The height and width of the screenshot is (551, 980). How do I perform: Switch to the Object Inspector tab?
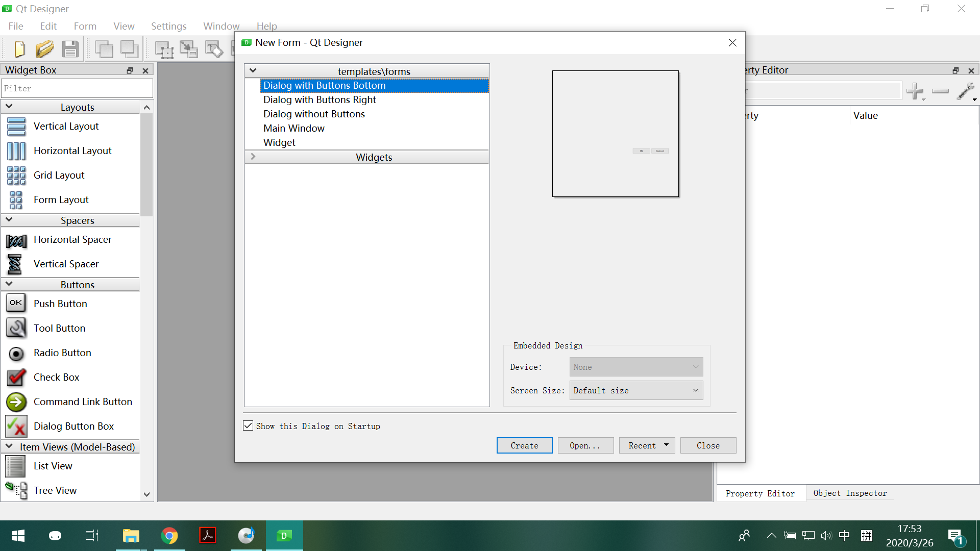tap(850, 493)
